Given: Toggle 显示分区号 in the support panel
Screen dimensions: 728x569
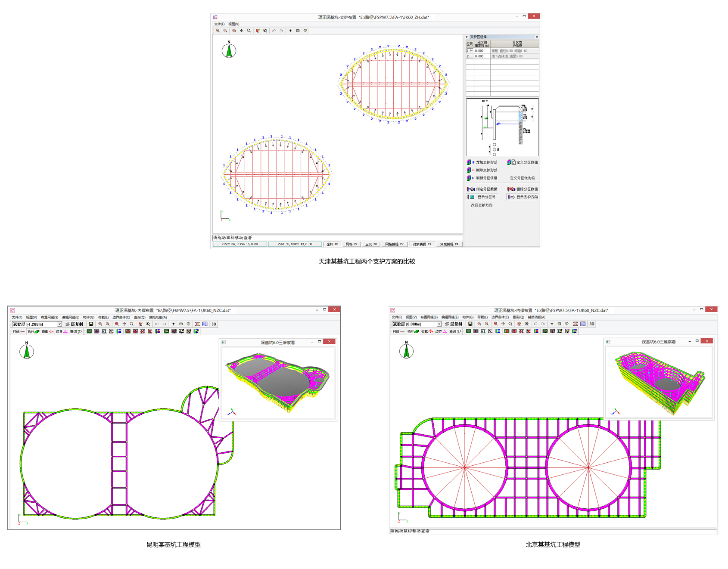Looking at the screenshot, I should pyautogui.click(x=482, y=197).
